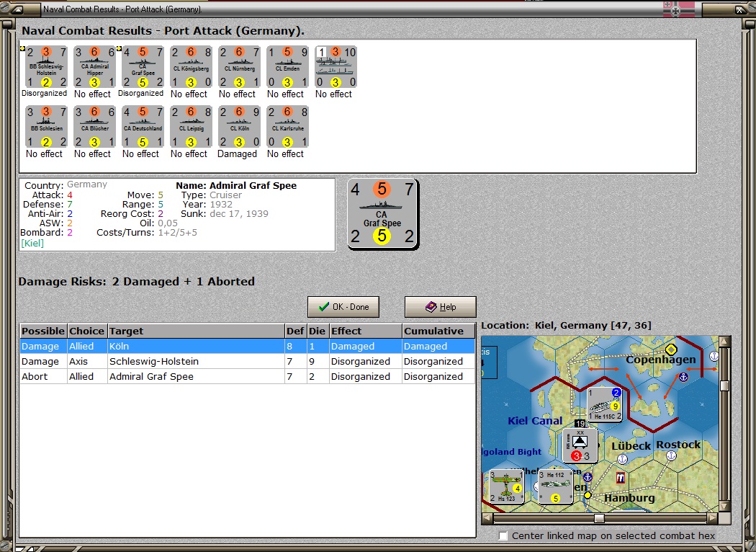Click the Possible column header
This screenshot has height=552, width=756.
click(43, 331)
